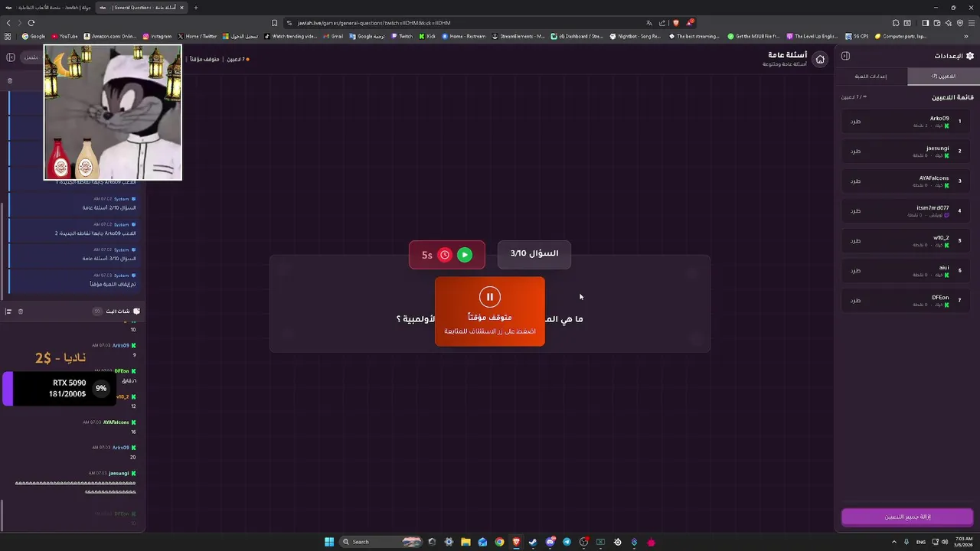Open Chrome from the taskbar

pos(499,542)
